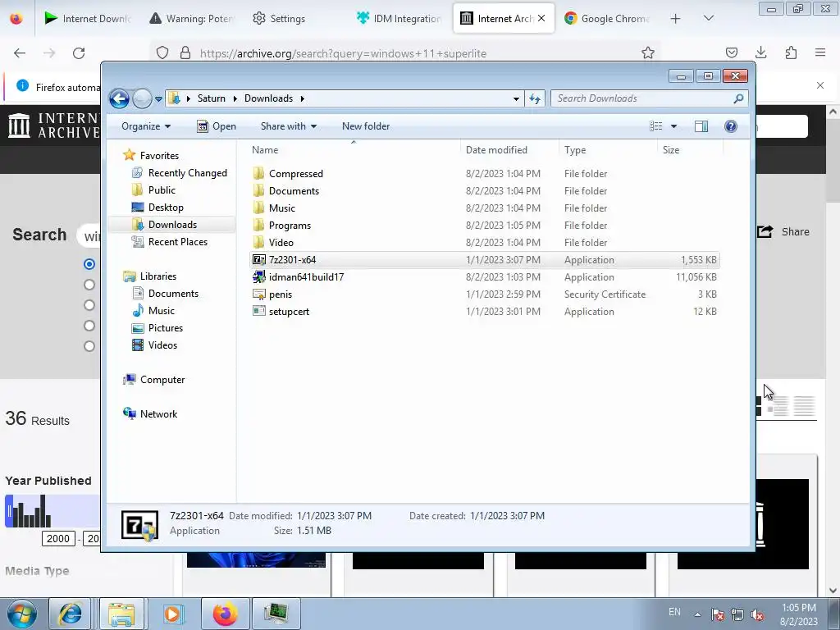Select first search radio option on Archive

89,264
